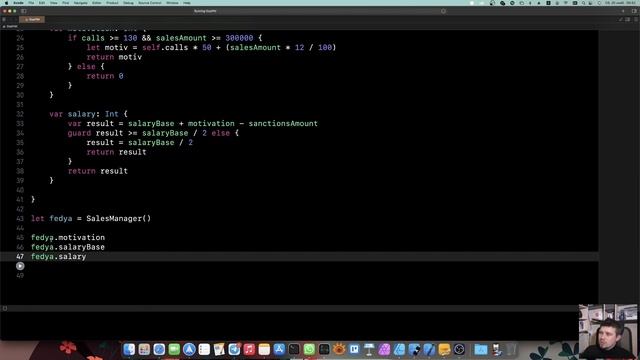Screen dimensions: 640x360
Task: Open the Help menu
Action: click(x=187, y=3)
